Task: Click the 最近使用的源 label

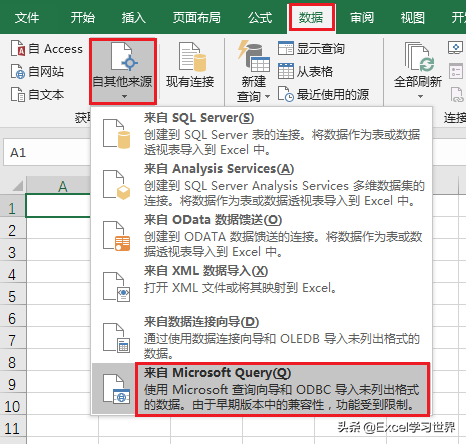Action: [333, 95]
